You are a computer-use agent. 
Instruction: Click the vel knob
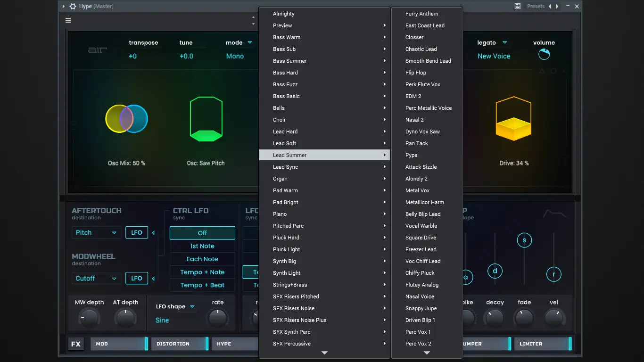pyautogui.click(x=554, y=319)
